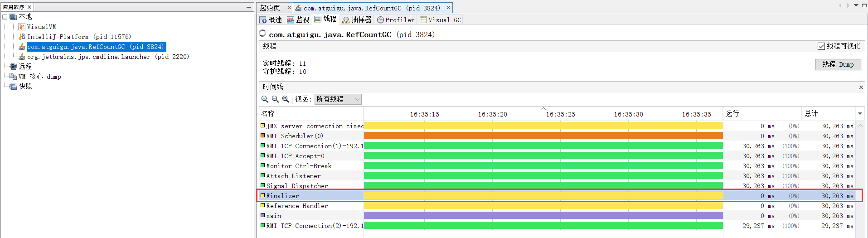Minimize the 应用程序 side panel

click(248, 7)
